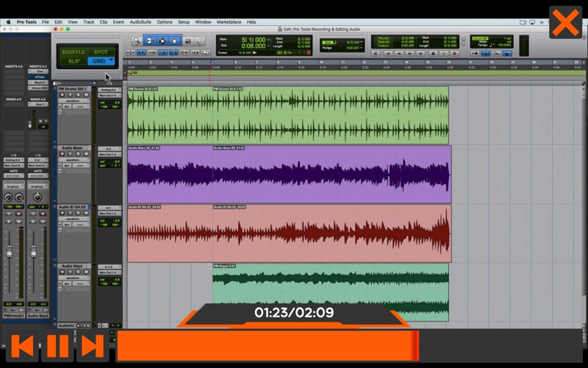Viewport: 588px width, 368px height.
Task: Select the Selector tool in toolbar
Action: click(x=162, y=41)
